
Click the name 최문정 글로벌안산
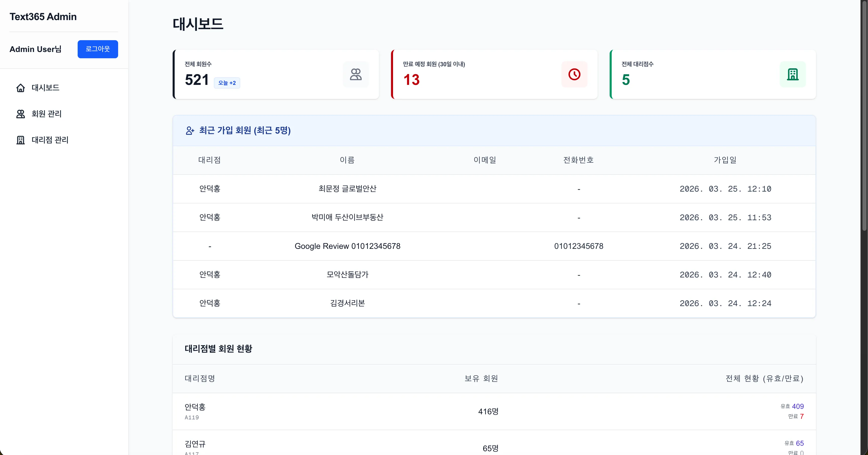347,189
